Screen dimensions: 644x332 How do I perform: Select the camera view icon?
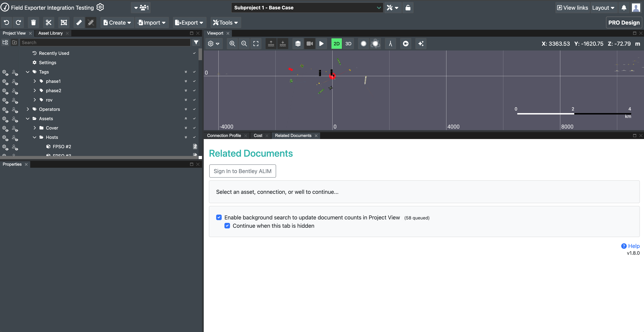click(x=310, y=44)
